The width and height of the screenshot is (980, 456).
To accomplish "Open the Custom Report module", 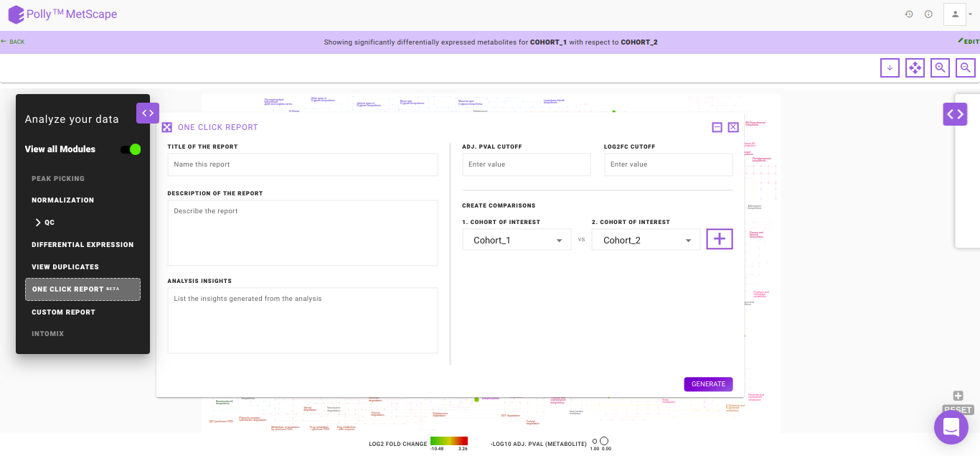I will pos(63,312).
